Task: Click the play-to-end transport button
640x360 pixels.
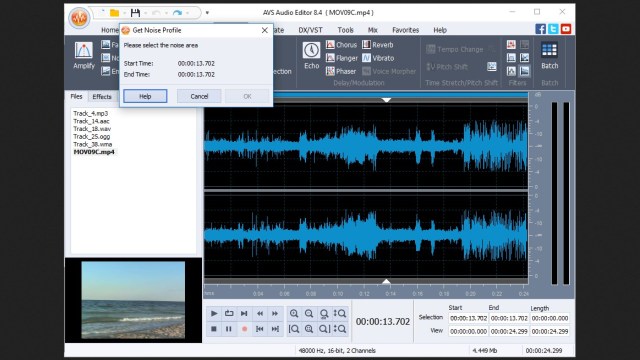Action: click(x=244, y=313)
